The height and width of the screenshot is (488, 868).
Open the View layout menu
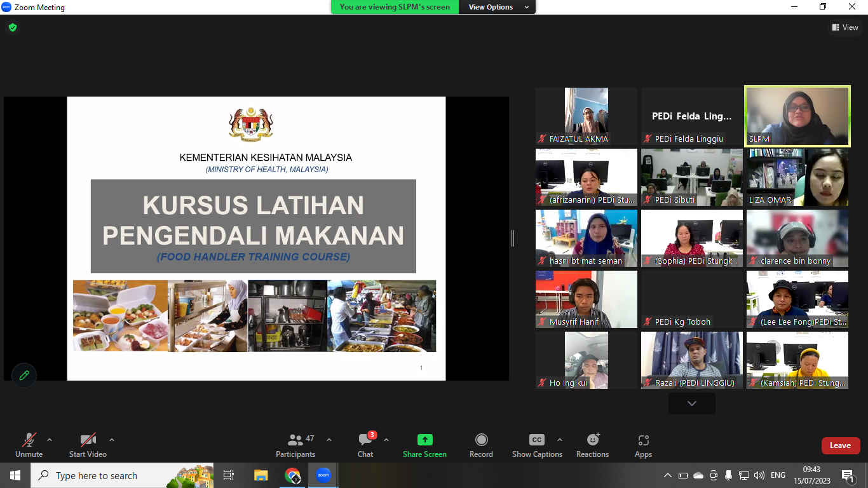pyautogui.click(x=845, y=27)
